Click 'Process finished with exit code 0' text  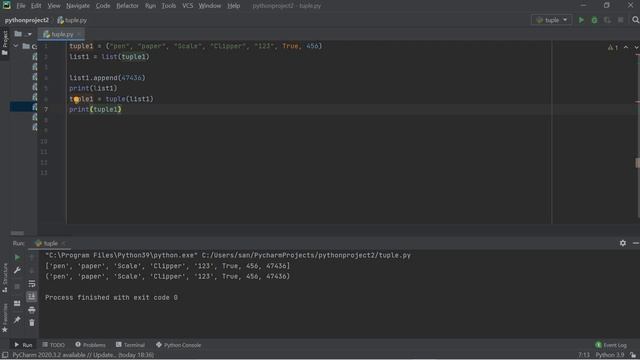point(111,298)
